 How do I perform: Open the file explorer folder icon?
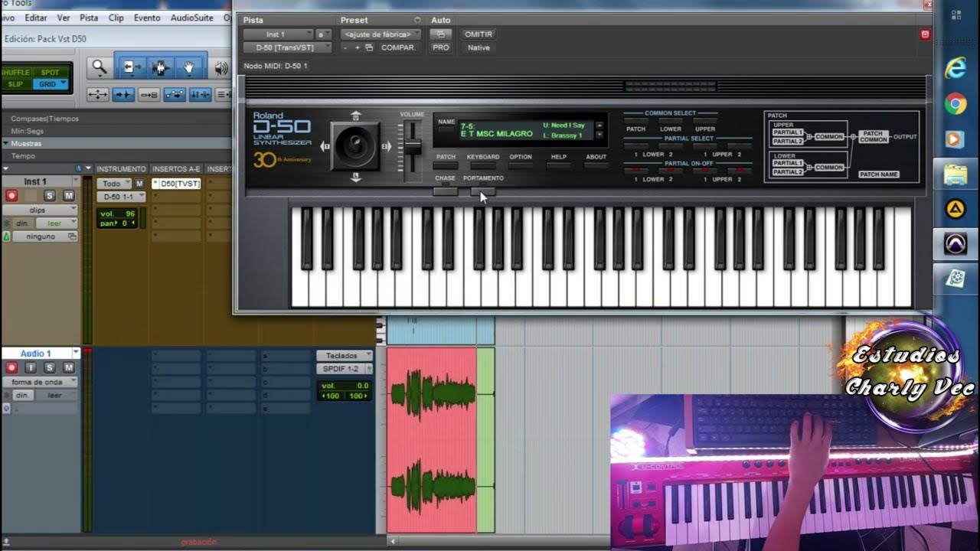click(x=955, y=174)
